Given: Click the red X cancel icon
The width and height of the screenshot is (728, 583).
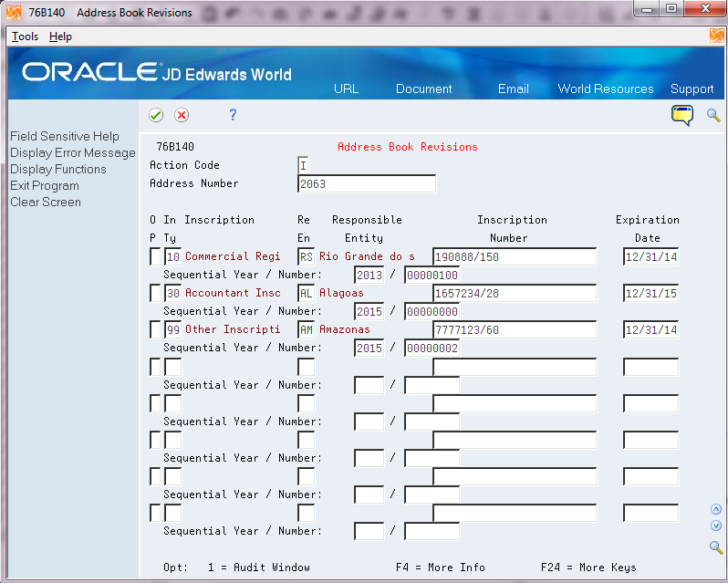Looking at the screenshot, I should tap(182, 115).
